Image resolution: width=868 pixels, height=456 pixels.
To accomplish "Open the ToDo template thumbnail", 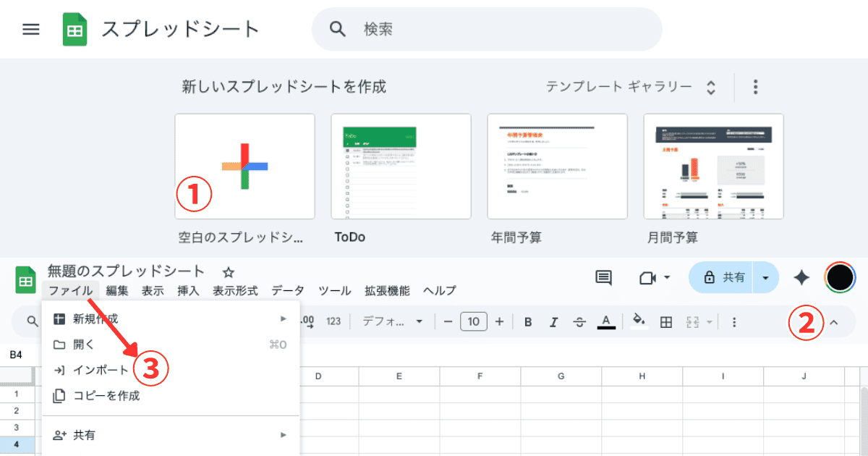I will pos(401,166).
